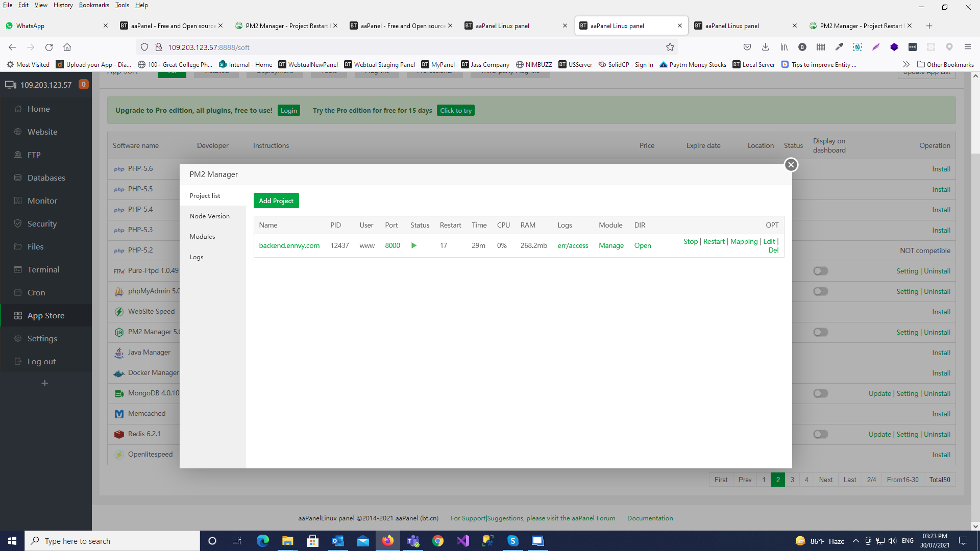This screenshot has width=980, height=551.
Task: Toggle dashboard display for MongoDB row
Action: [x=820, y=393]
